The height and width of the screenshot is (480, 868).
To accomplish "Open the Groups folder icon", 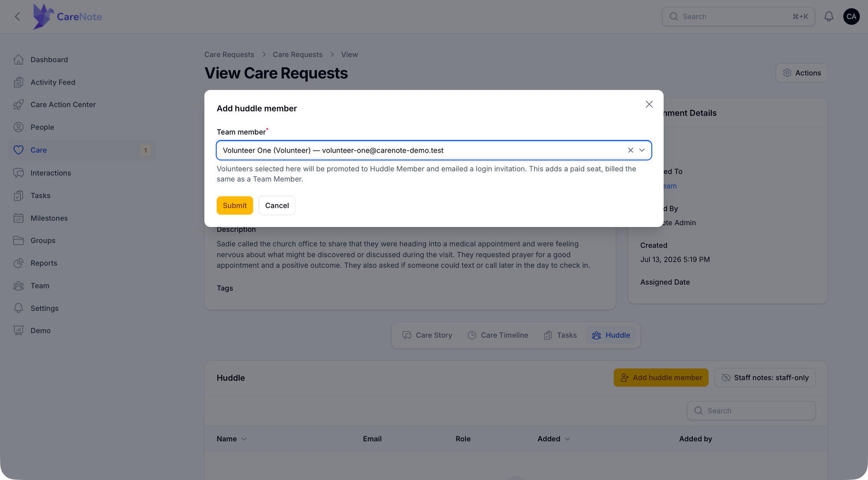I will click(x=18, y=240).
